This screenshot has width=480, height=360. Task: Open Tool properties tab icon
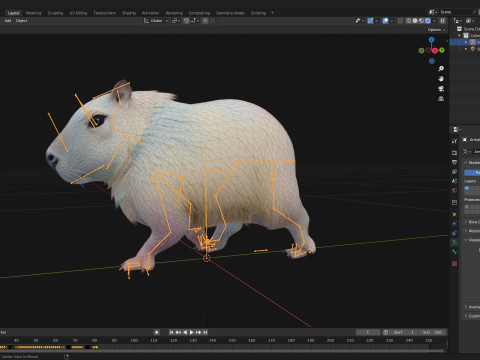pyautogui.click(x=454, y=141)
